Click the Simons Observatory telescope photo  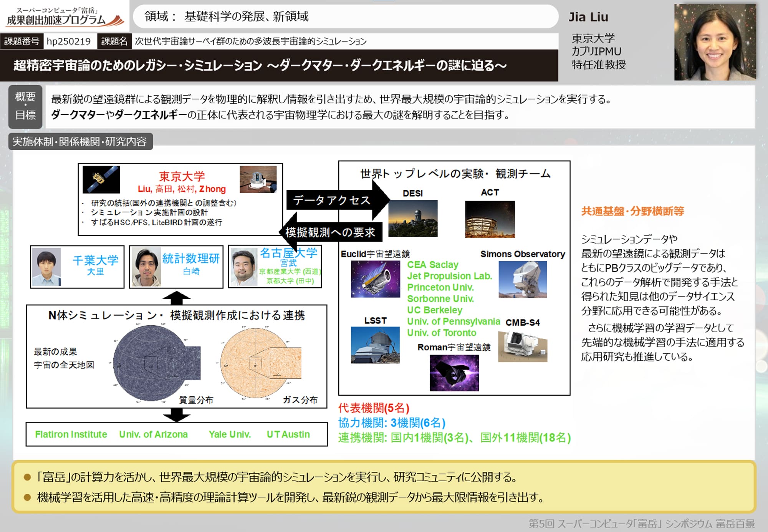click(x=523, y=280)
